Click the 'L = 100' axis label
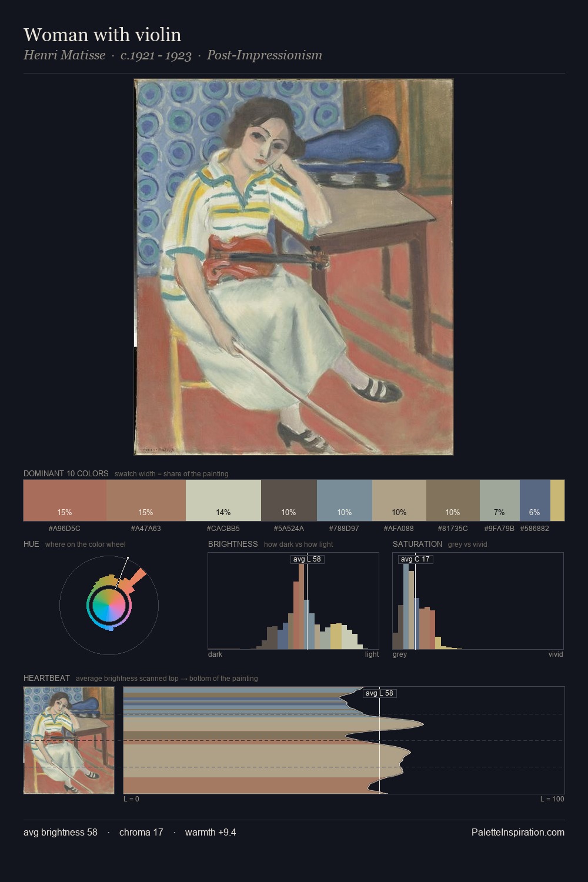This screenshot has height=882, width=588. click(x=552, y=799)
